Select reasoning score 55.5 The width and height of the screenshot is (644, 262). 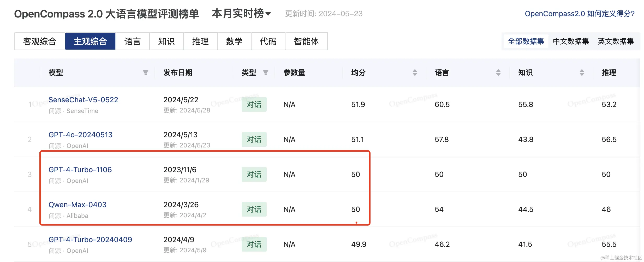(x=609, y=244)
